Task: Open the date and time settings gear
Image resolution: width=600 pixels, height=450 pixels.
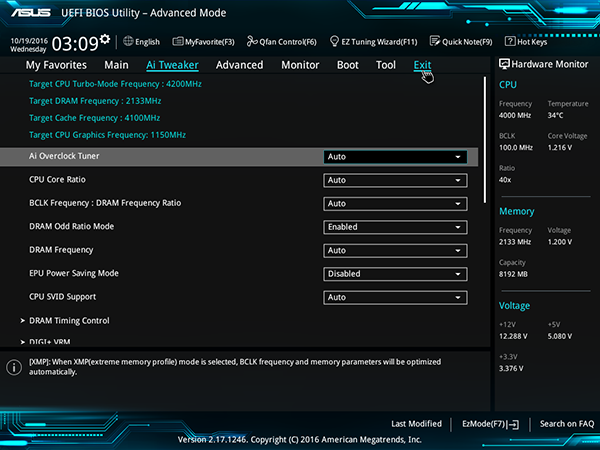Action: pos(105,39)
